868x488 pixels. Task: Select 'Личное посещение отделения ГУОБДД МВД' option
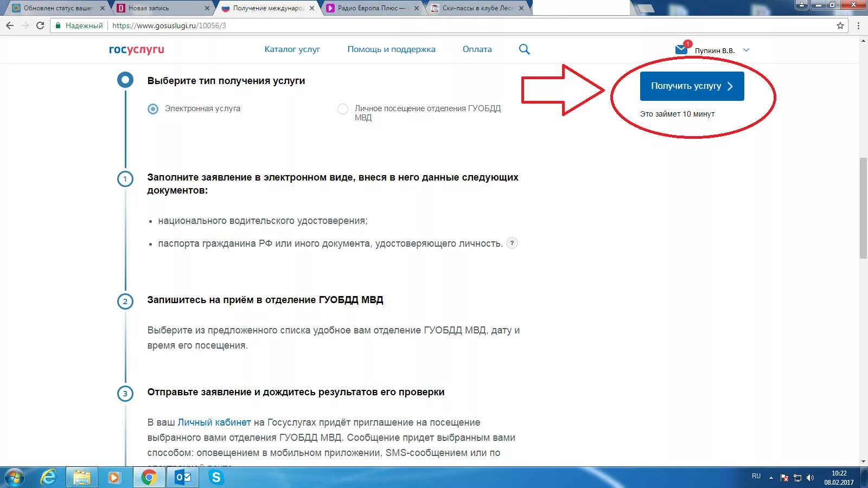[343, 109]
